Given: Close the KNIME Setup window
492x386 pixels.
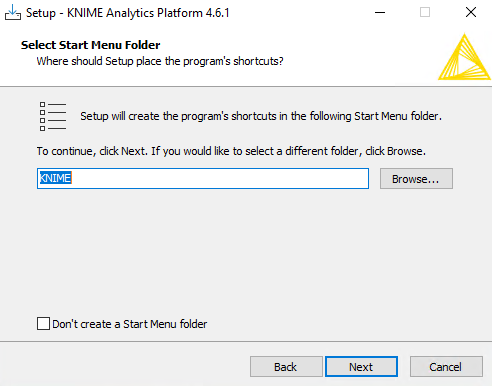Looking at the screenshot, I should click(471, 13).
